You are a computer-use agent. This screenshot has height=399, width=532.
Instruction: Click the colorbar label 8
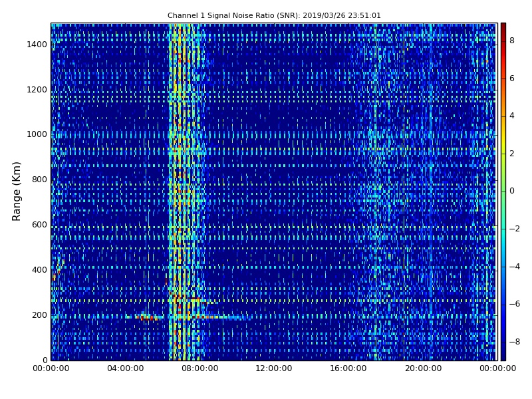[x=512, y=41]
